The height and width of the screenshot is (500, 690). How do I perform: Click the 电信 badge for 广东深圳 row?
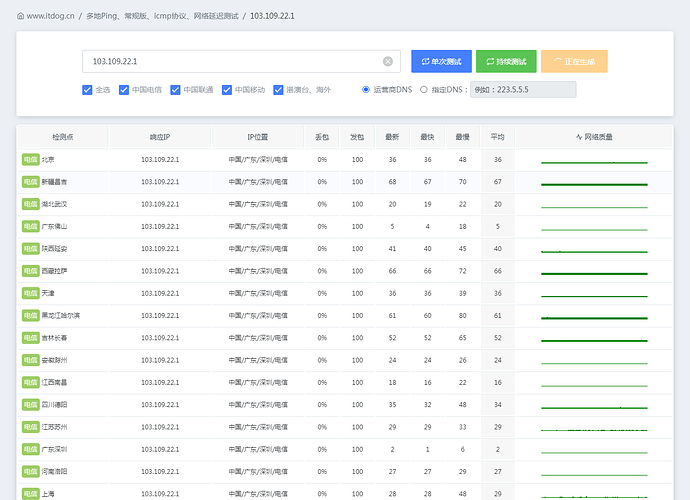click(30, 449)
